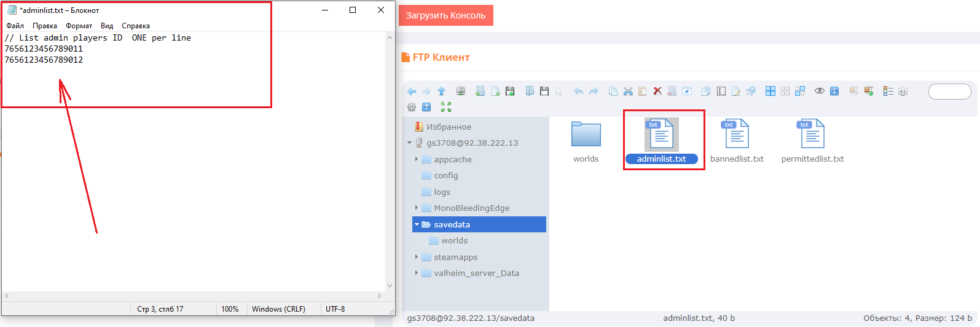Screen dimensions: 980x327
Task: Click the Загрузить Консоль button
Action: tap(446, 15)
